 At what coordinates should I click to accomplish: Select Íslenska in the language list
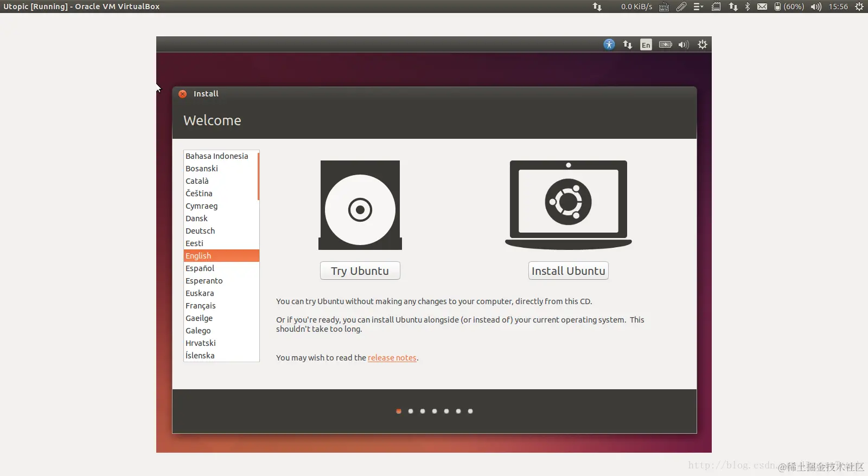point(221,356)
